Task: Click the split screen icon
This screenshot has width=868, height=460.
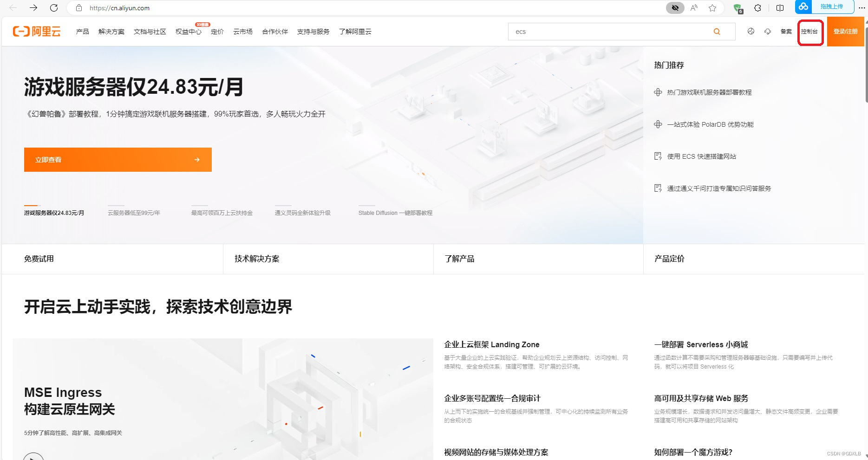Action: tap(780, 8)
